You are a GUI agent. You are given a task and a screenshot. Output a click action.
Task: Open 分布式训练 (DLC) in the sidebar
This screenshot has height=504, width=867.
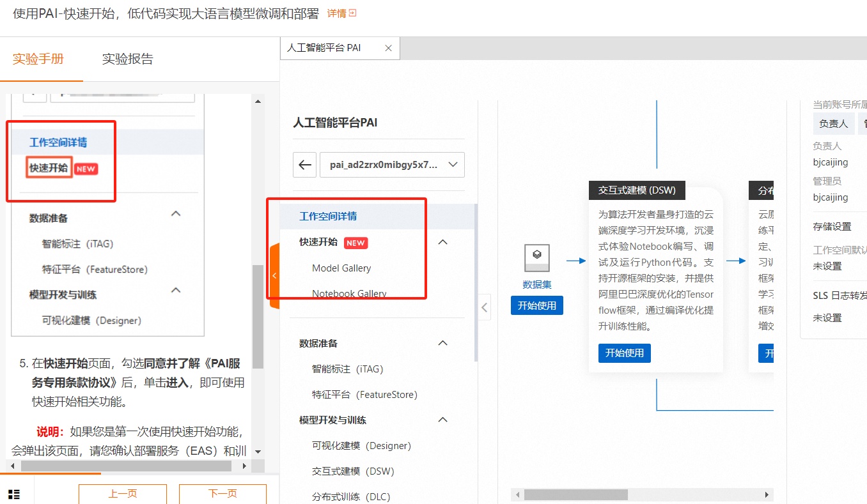pos(351,497)
